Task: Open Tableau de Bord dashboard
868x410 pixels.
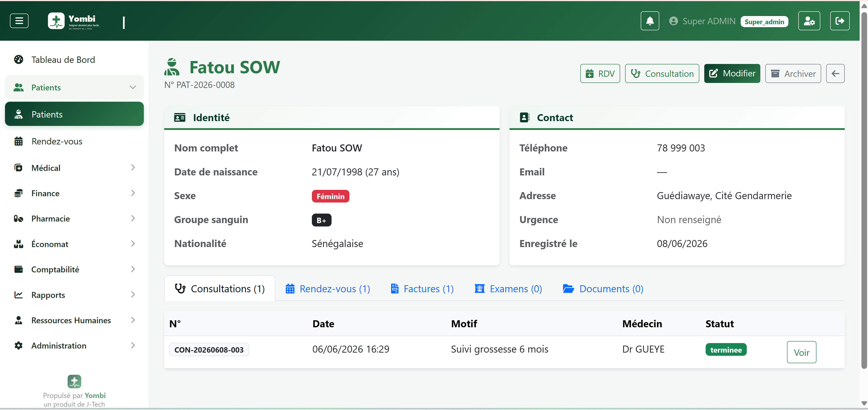Action: point(74,60)
